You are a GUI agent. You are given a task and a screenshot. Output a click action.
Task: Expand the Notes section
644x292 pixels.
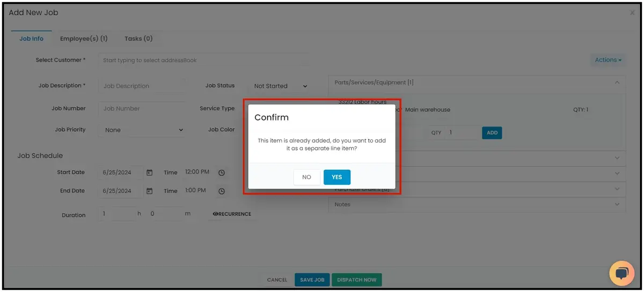point(477,204)
